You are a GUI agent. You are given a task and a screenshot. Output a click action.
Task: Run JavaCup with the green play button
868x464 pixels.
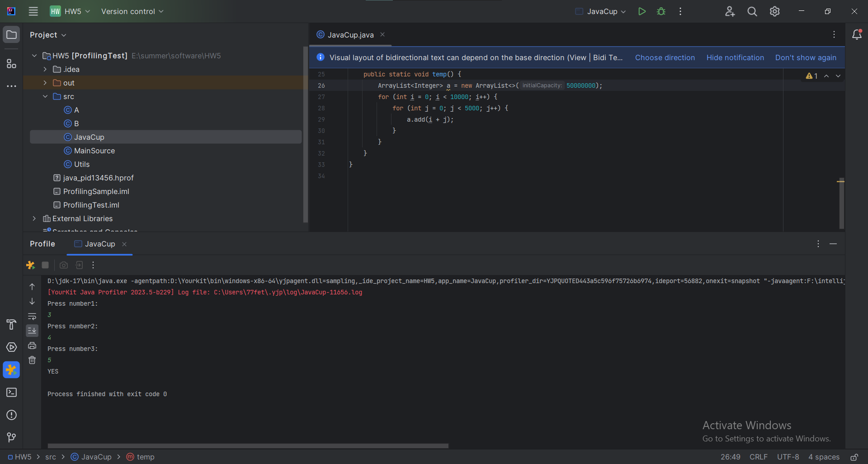[642, 11]
